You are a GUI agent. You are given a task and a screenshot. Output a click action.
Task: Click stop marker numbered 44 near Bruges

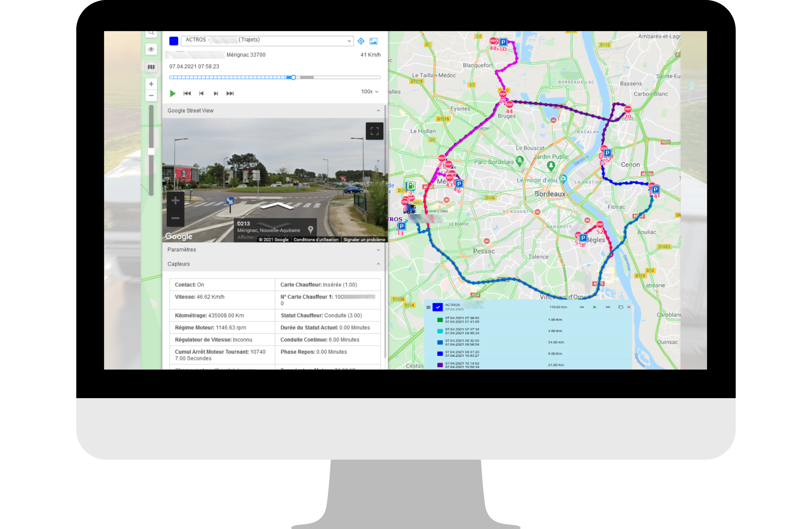click(x=509, y=105)
